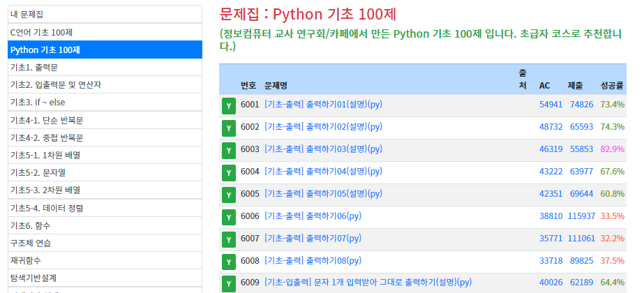Open 구조체 연습 category
644x293 pixels.
tap(105, 243)
